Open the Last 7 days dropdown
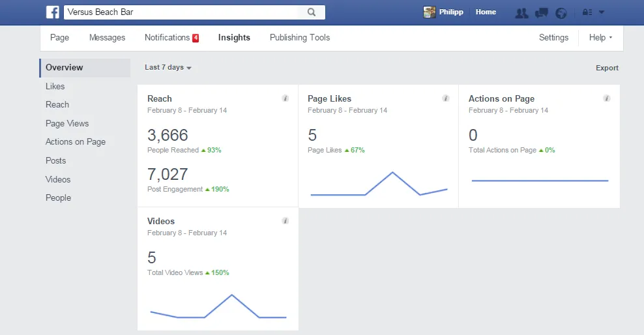This screenshot has width=644, height=335. [x=168, y=67]
